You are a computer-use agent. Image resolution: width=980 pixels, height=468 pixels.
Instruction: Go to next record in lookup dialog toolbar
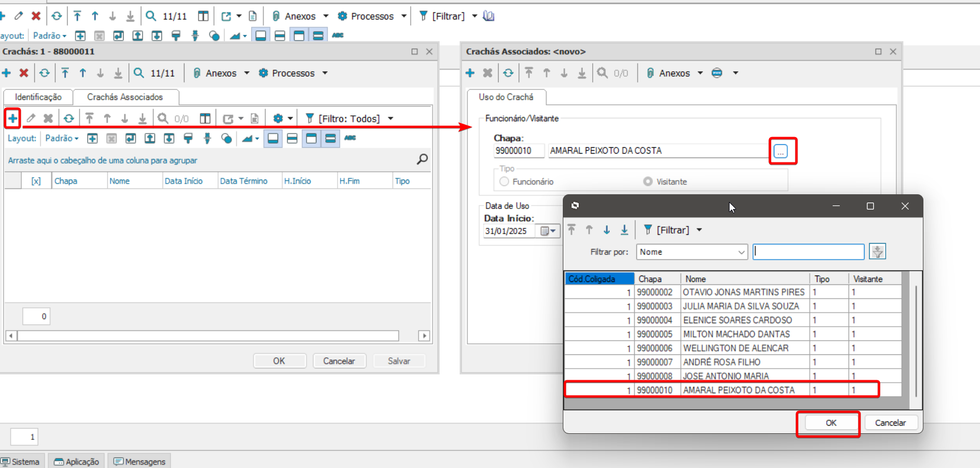pos(607,230)
